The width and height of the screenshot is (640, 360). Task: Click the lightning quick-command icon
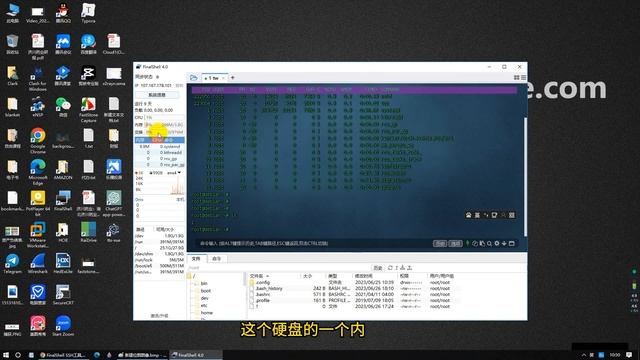coord(467,244)
